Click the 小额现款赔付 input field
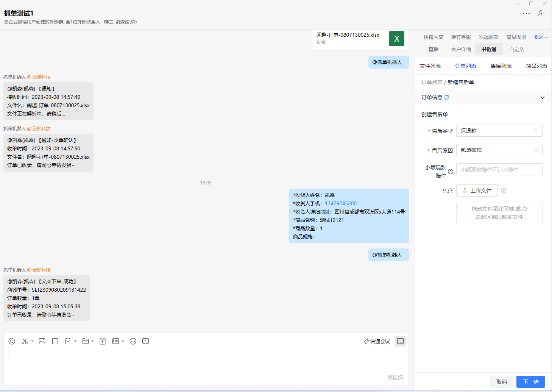552x392 pixels. [x=499, y=169]
